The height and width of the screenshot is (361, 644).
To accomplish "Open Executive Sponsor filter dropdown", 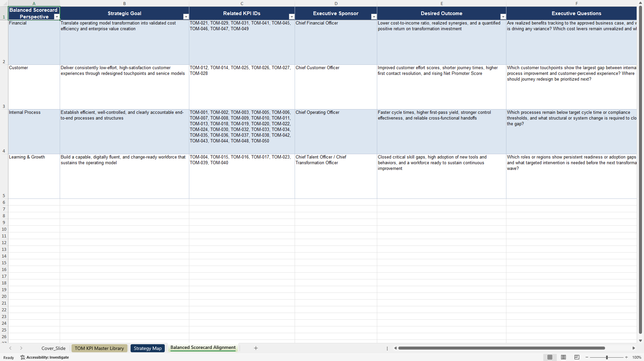I will 374,17.
